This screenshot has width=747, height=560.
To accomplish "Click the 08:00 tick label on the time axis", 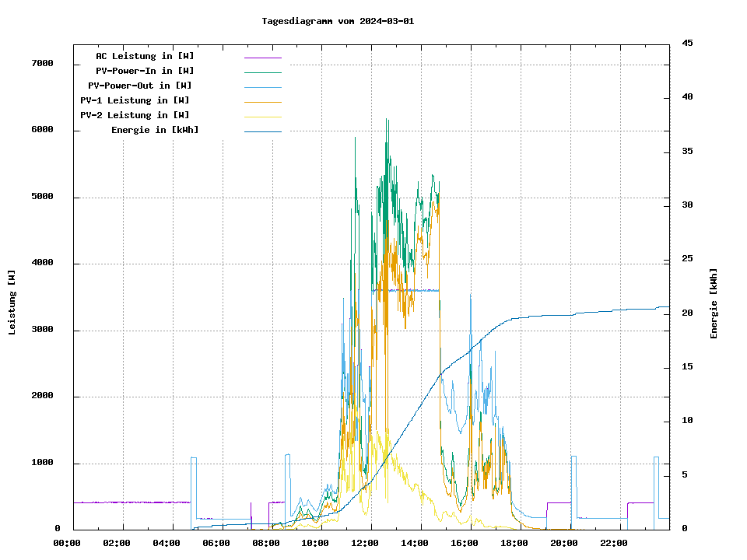I will tap(266, 543).
